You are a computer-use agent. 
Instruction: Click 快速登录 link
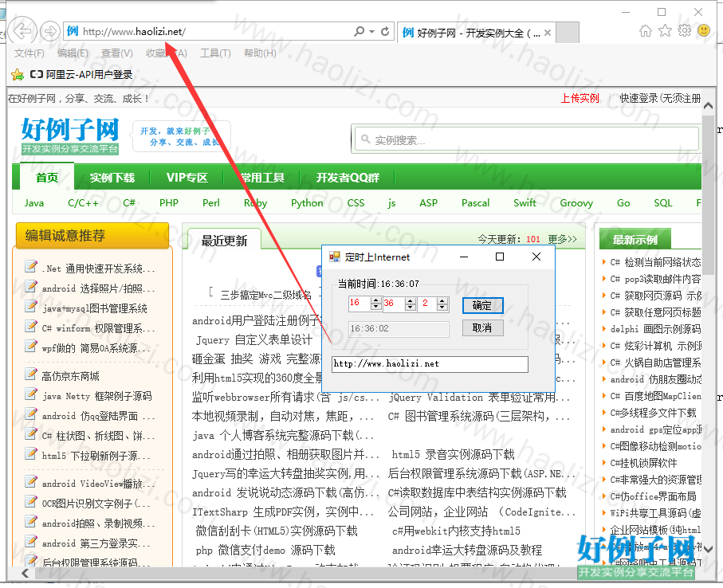tap(660, 98)
